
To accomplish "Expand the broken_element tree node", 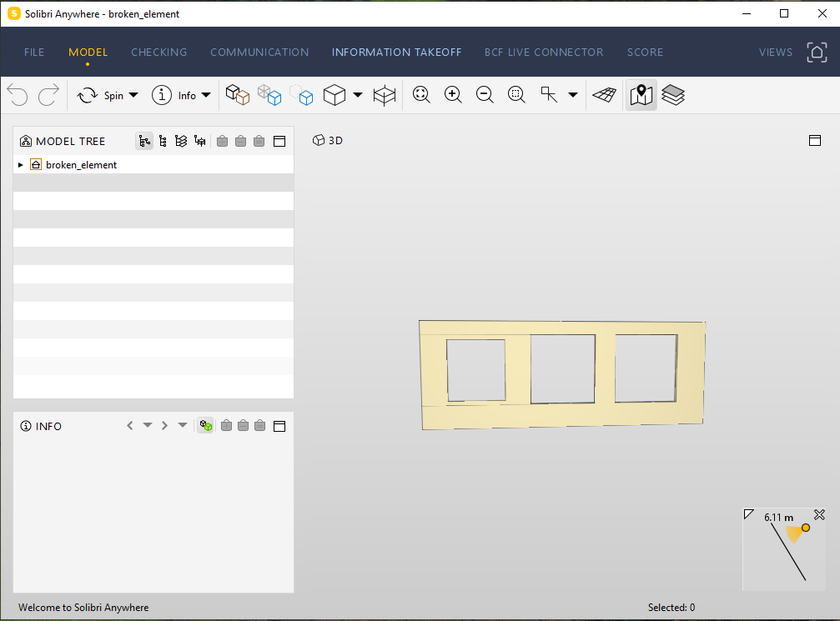I will 20,165.
